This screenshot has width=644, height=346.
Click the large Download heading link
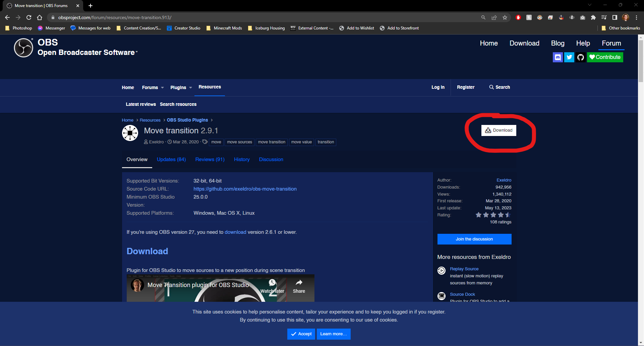click(x=147, y=251)
